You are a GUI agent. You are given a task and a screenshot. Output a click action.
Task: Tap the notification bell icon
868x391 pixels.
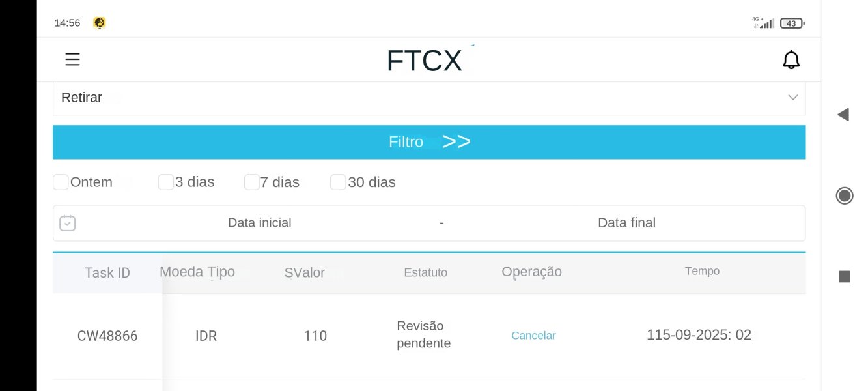[791, 60]
